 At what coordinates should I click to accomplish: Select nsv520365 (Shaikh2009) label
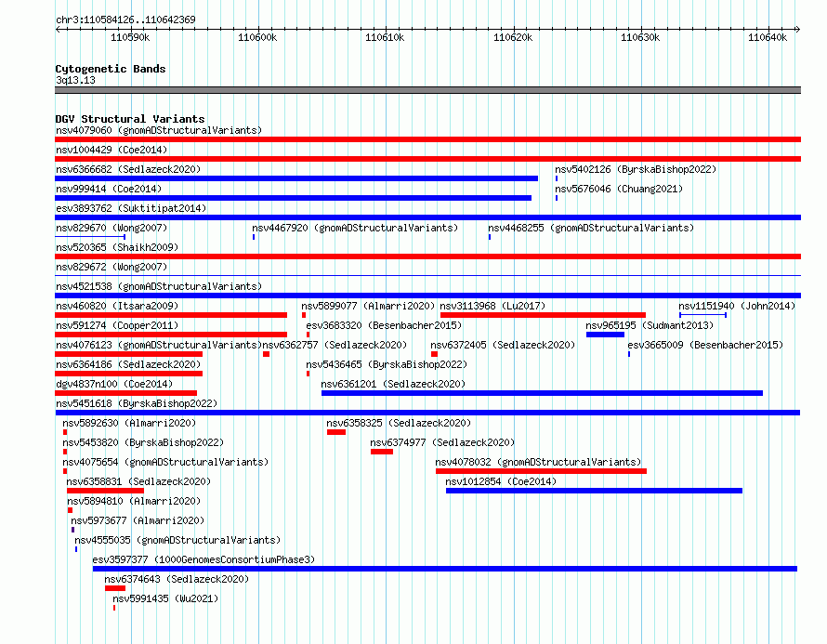pos(117,247)
